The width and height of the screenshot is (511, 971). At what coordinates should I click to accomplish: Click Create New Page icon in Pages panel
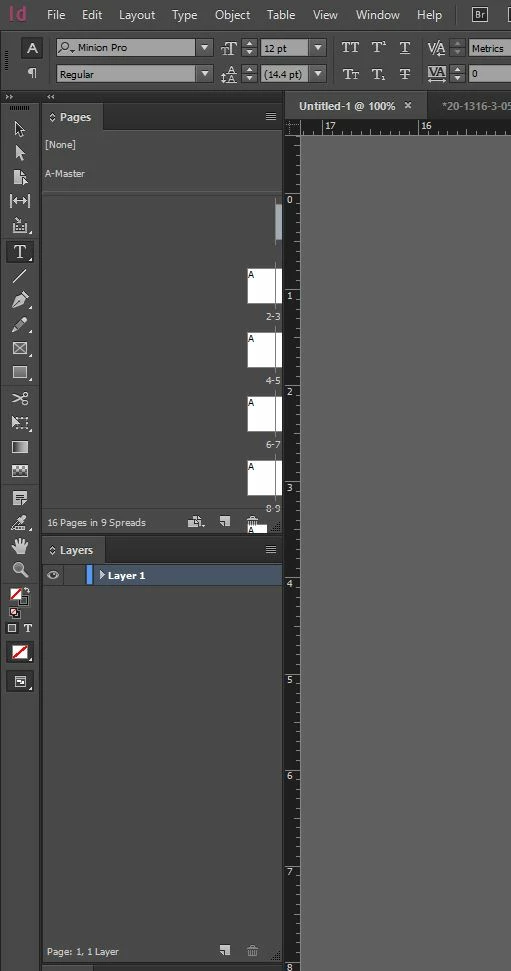(x=225, y=521)
